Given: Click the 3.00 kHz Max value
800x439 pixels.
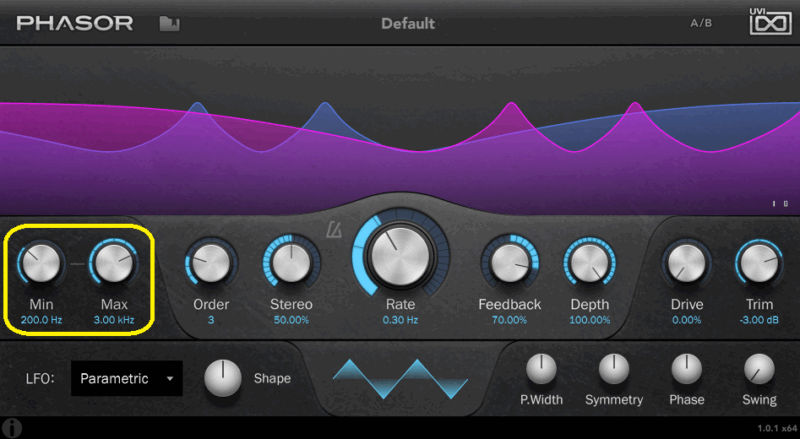Looking at the screenshot, I should (x=114, y=321).
